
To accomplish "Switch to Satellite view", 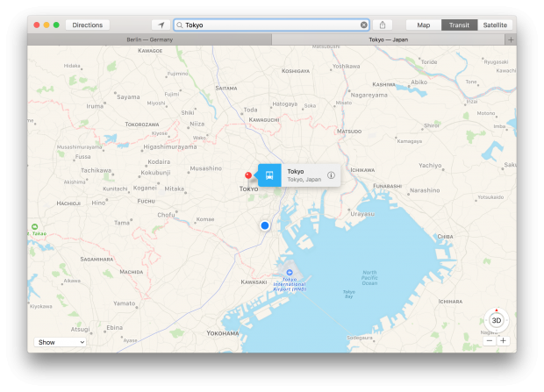I will [495, 25].
